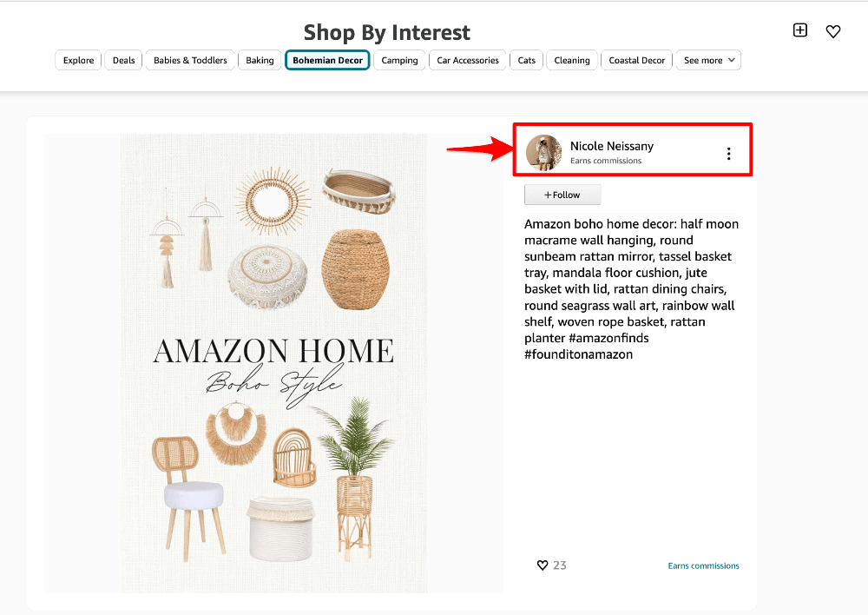
Task: Open the Coastal Decor selection
Action: 636,60
